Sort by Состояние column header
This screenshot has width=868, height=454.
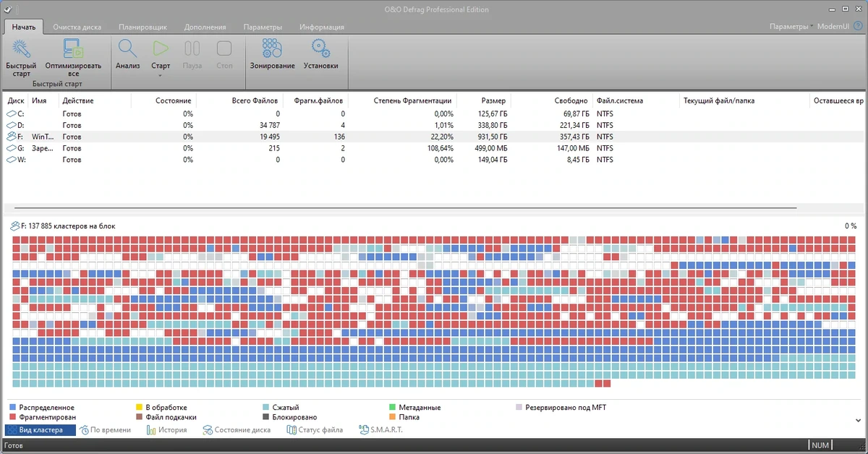tap(173, 100)
